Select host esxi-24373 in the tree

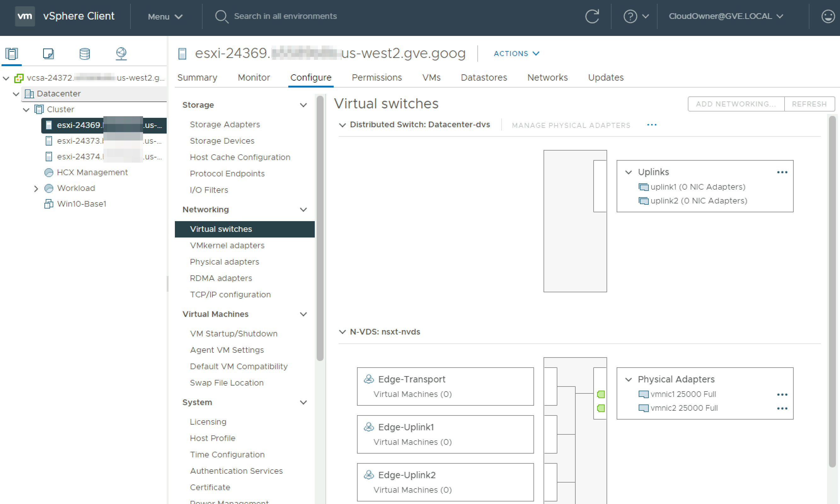pos(103,140)
